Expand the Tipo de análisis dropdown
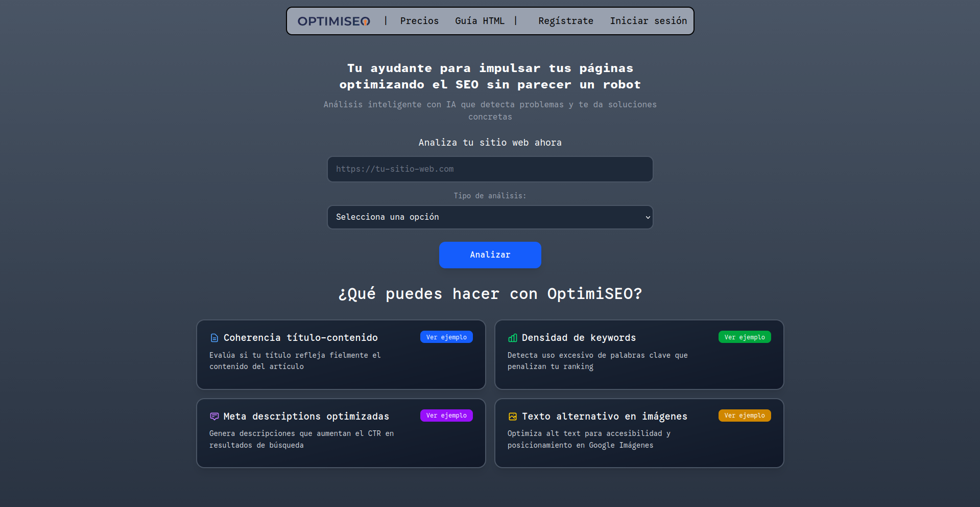 pos(490,217)
